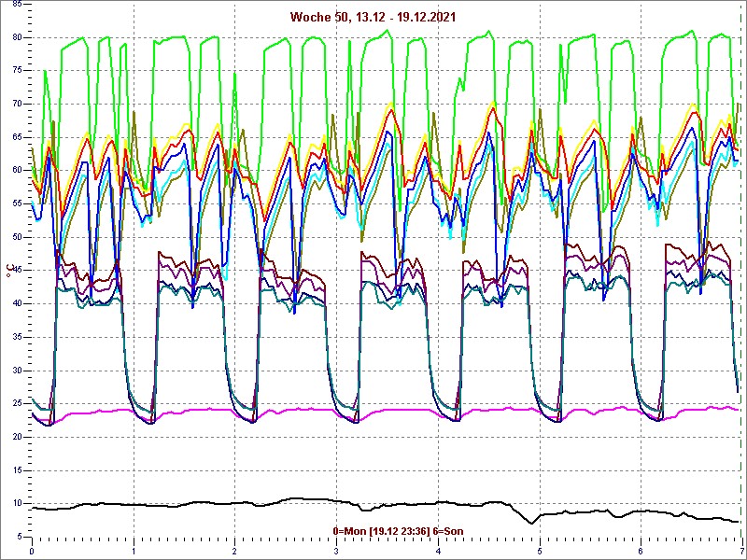This screenshot has height=560, width=747.
Task: Select the y-axis label '65'
Action: (x=17, y=137)
